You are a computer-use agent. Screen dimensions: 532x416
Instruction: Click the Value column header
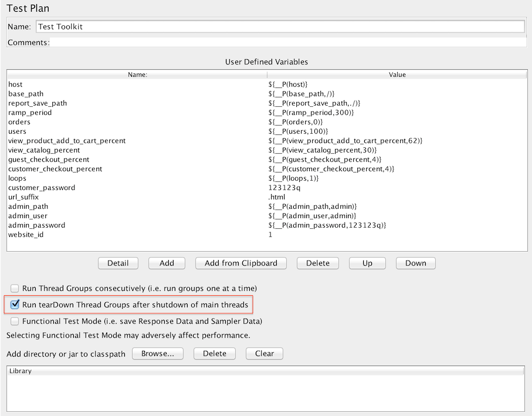[397, 75]
